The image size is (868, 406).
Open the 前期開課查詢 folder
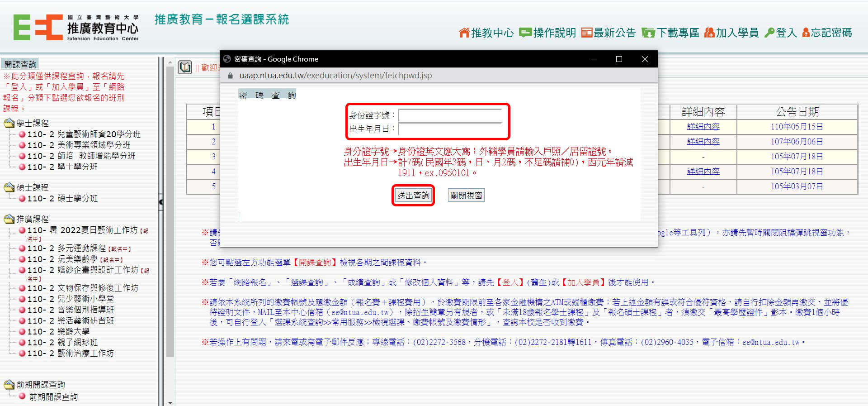click(x=9, y=385)
